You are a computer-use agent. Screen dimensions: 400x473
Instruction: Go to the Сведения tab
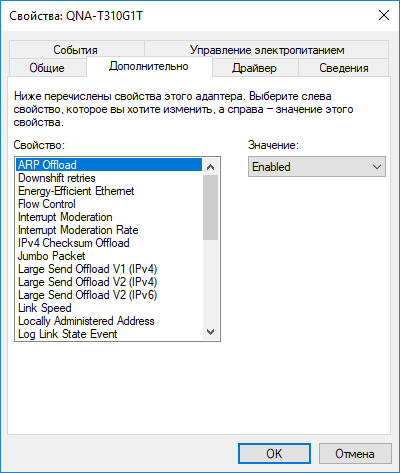pyautogui.click(x=344, y=68)
